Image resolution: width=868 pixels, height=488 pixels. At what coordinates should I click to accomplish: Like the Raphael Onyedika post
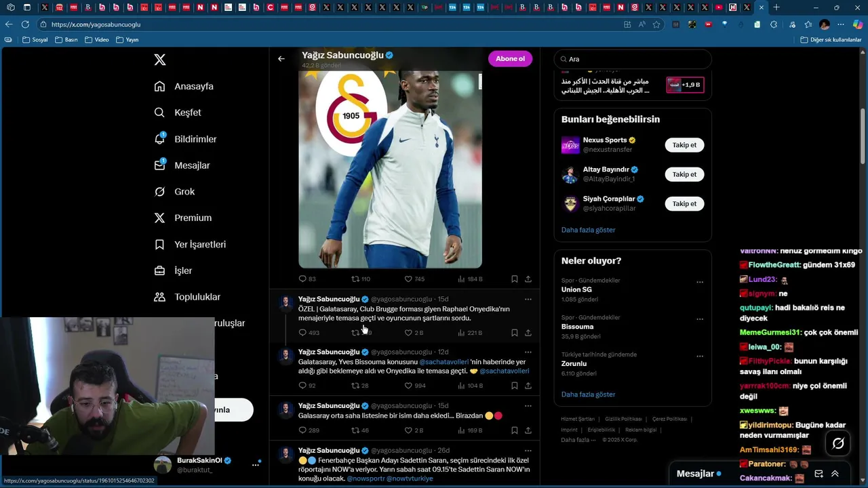click(x=408, y=333)
